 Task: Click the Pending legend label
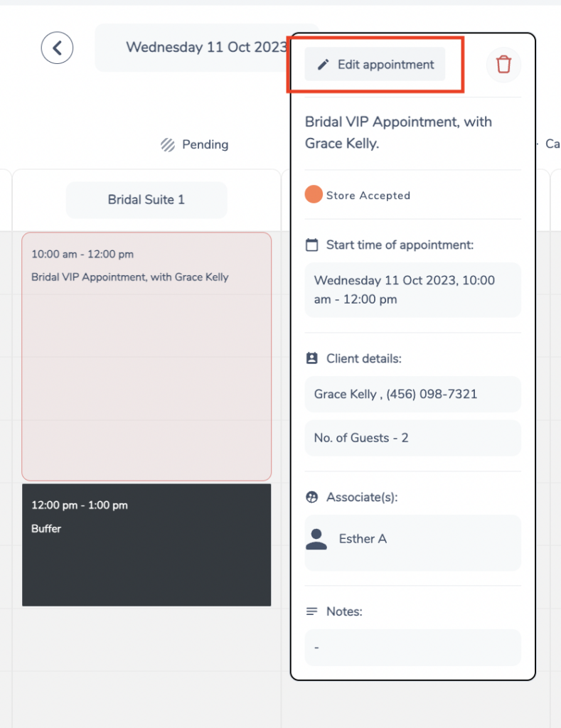[x=205, y=145]
